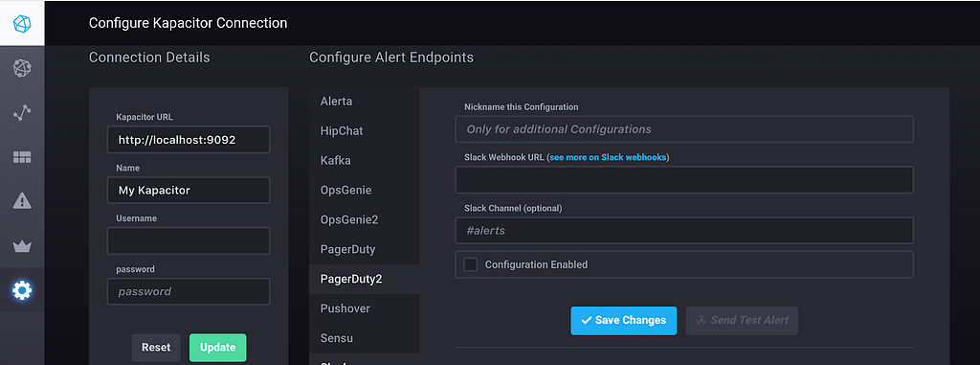Select the PagerDuty2 endpoint tab
The height and width of the screenshot is (365, 980).
click(x=364, y=279)
